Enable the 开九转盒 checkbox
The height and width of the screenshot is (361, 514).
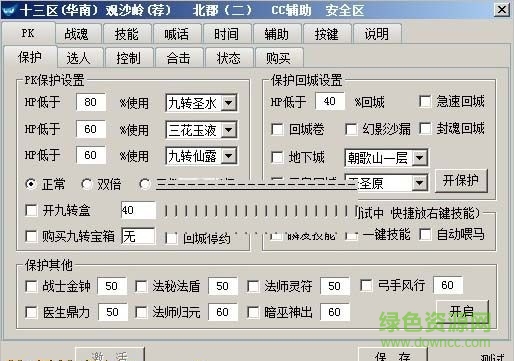point(31,210)
